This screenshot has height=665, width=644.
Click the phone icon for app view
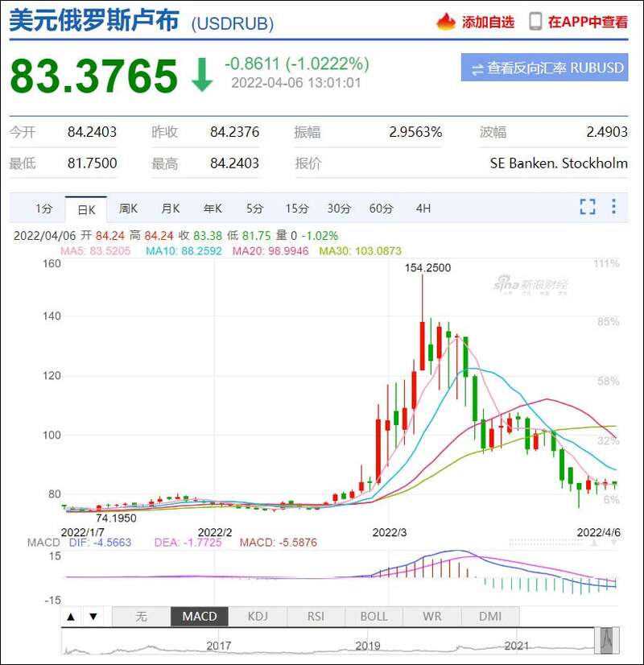point(535,22)
